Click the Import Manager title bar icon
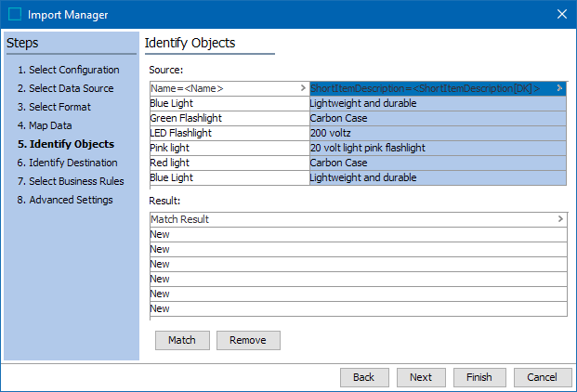 click(15, 14)
